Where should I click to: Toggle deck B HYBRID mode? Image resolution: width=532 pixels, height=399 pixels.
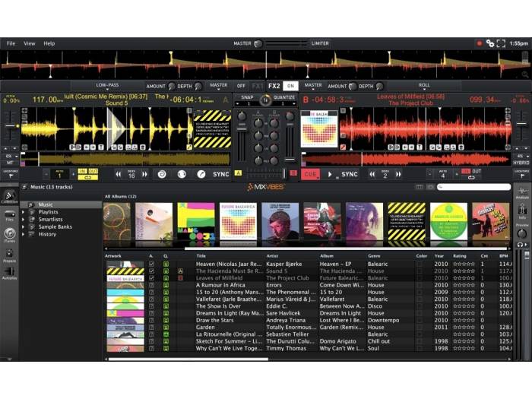pyautogui.click(x=521, y=163)
